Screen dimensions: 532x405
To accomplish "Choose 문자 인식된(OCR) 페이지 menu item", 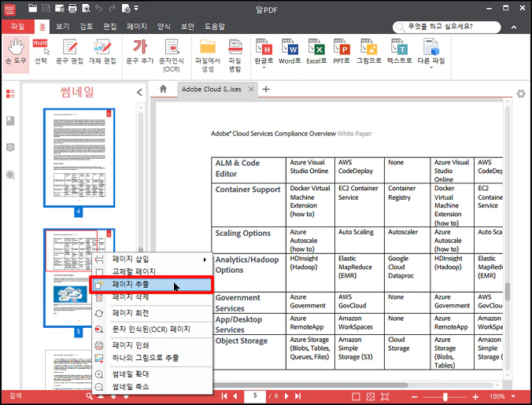I will (x=152, y=329).
